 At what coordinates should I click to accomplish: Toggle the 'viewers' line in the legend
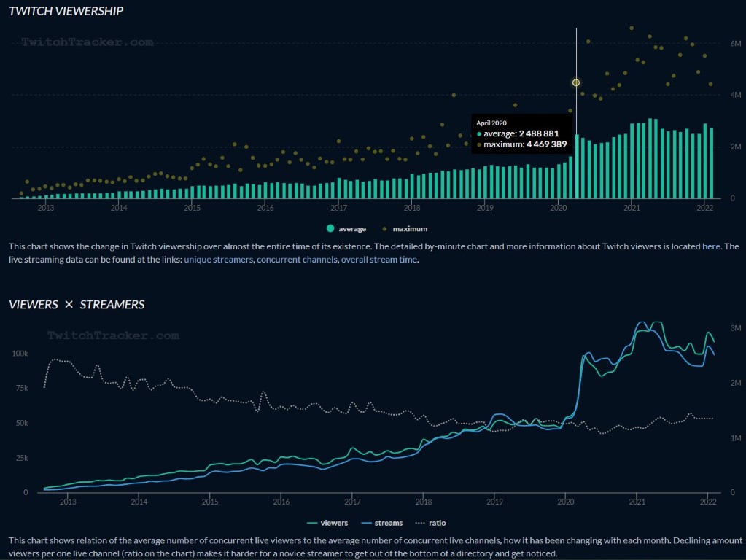[328, 523]
